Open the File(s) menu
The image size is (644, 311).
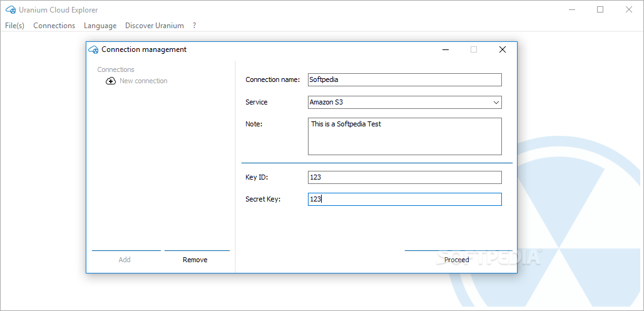(x=15, y=26)
